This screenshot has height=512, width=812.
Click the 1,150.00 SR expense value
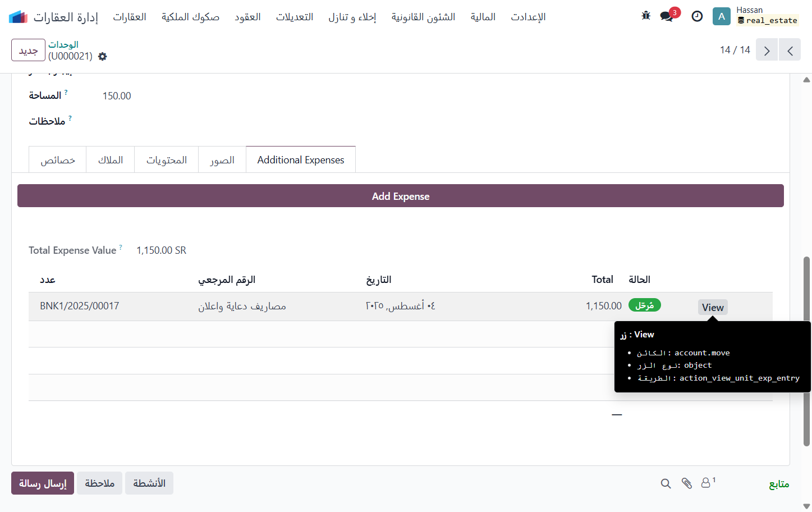[x=161, y=250]
